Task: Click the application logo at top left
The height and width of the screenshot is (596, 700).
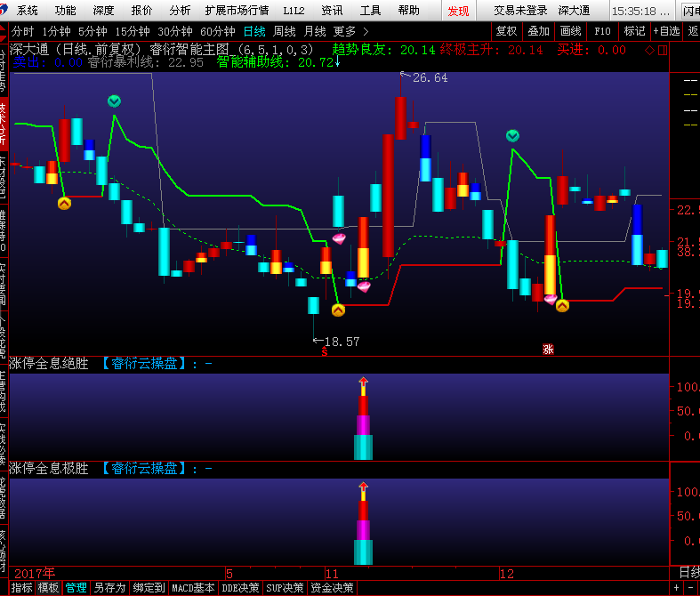Action: 4,9
